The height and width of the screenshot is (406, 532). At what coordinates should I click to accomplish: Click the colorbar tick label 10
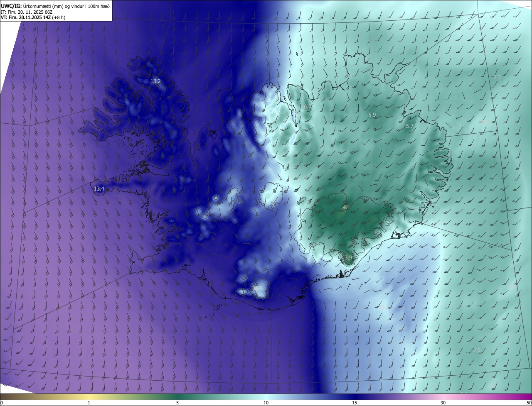point(266,403)
